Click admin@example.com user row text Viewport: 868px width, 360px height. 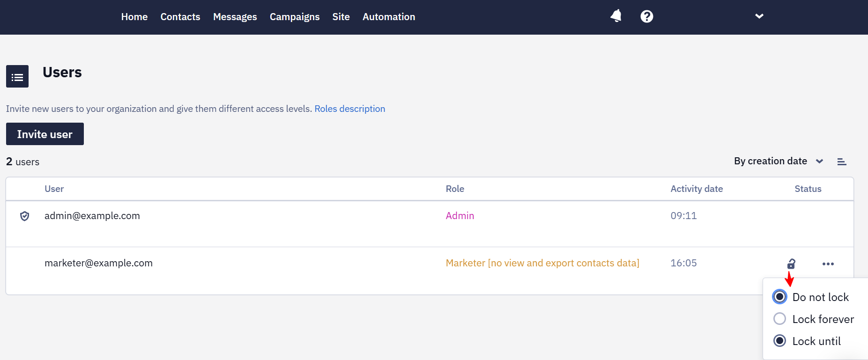pyautogui.click(x=92, y=216)
